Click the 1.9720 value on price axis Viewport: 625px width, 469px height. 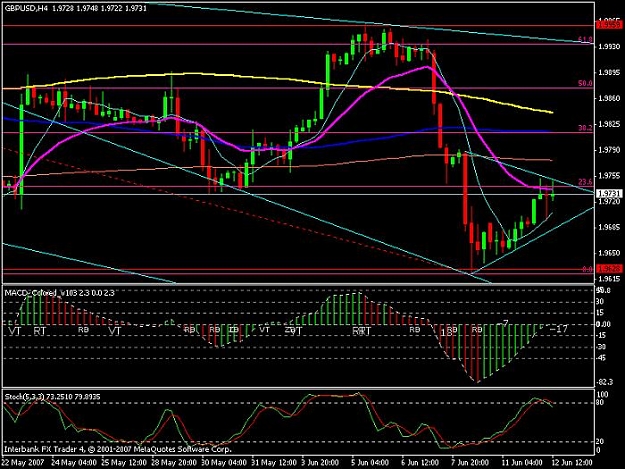[609, 202]
